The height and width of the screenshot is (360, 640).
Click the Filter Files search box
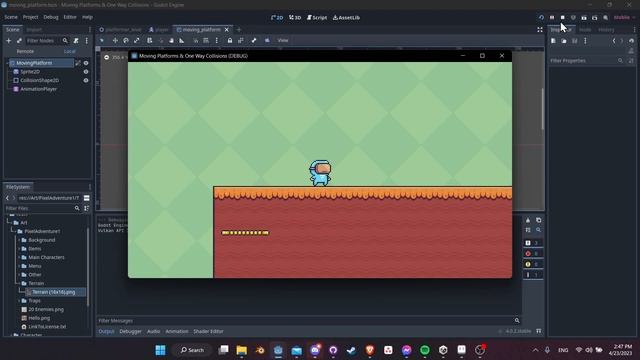coord(43,208)
